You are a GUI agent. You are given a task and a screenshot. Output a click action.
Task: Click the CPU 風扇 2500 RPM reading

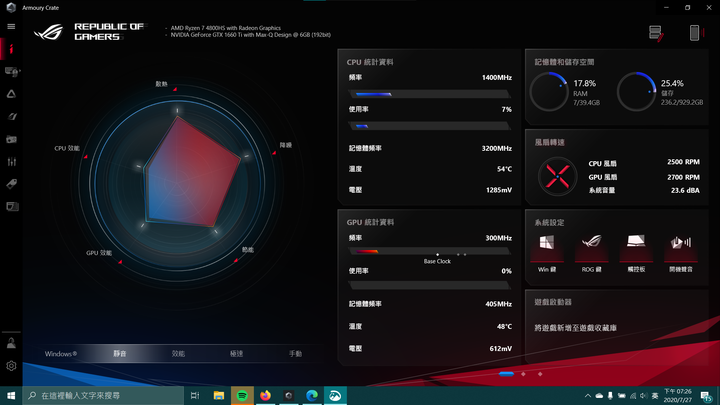coord(683,162)
